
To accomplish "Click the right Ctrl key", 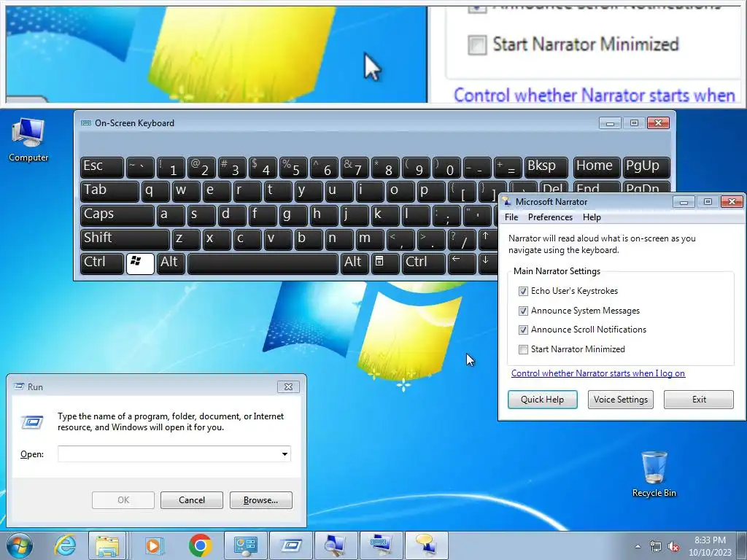I will (424, 263).
